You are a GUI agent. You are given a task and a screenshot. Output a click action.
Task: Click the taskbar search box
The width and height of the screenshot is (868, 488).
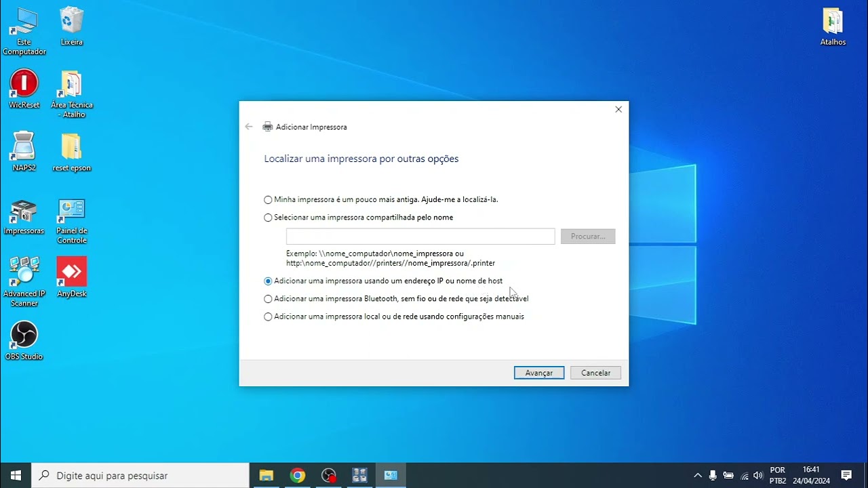[141, 475]
